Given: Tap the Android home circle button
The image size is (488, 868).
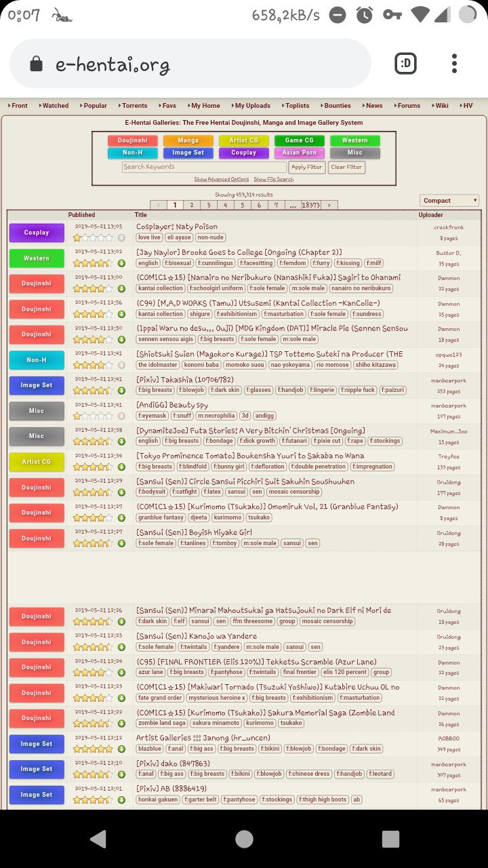Looking at the screenshot, I should click(x=244, y=839).
